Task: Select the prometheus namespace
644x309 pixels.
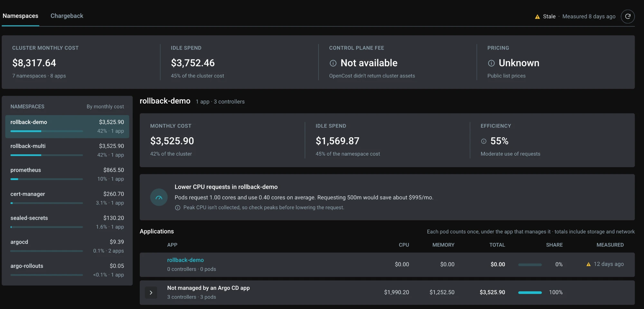Action: [x=67, y=175]
